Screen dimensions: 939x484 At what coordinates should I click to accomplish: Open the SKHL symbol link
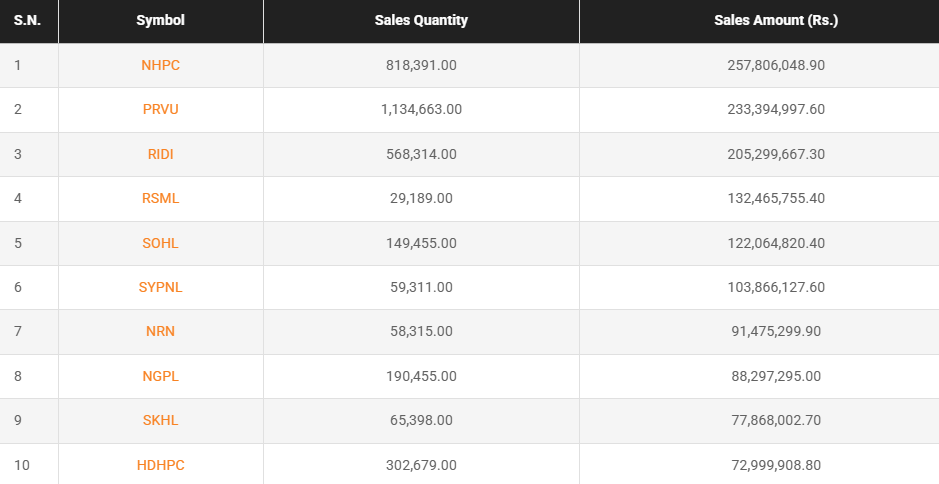click(161, 420)
